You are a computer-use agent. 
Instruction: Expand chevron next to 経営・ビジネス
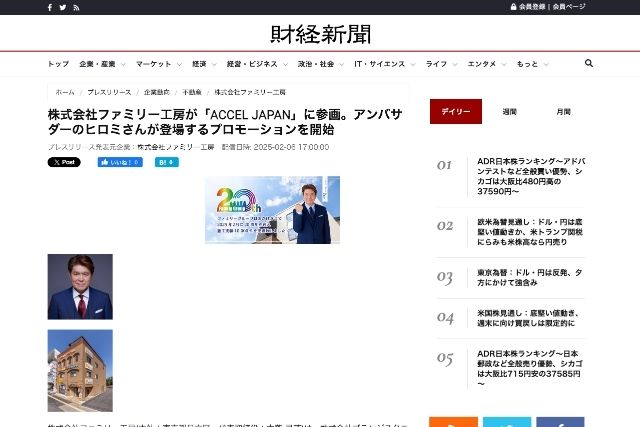click(x=285, y=64)
